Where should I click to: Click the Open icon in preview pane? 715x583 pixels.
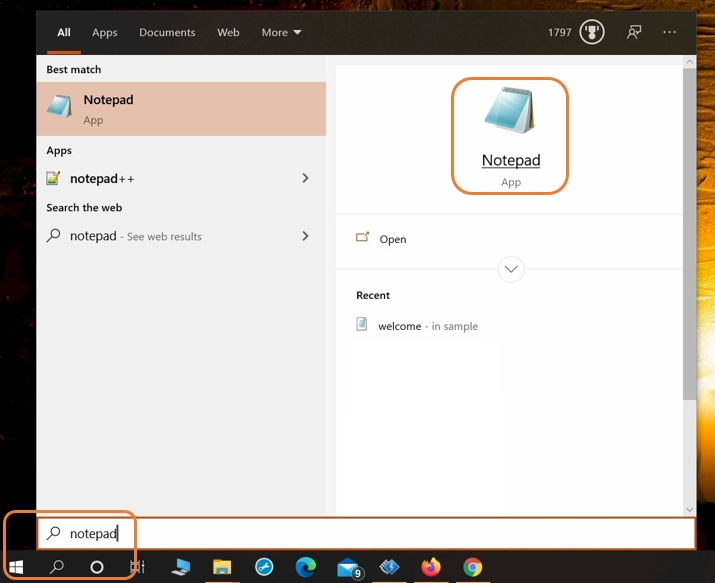(x=363, y=237)
